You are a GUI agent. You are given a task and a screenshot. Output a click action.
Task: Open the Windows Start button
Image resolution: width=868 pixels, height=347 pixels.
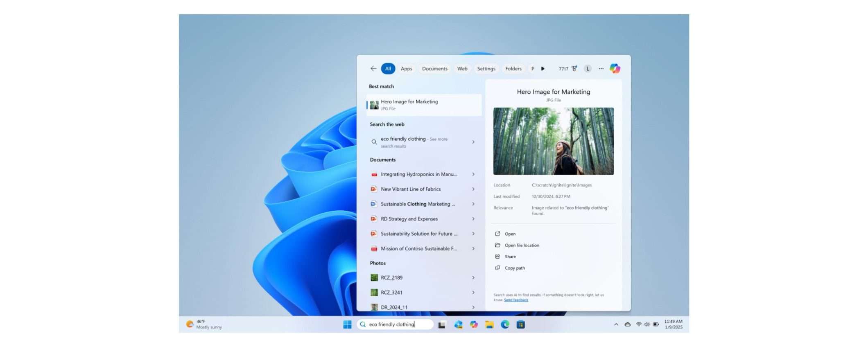(x=347, y=324)
